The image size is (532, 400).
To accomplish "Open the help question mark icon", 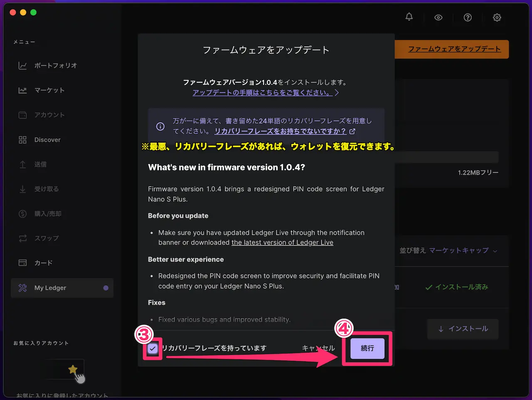I will click(468, 17).
